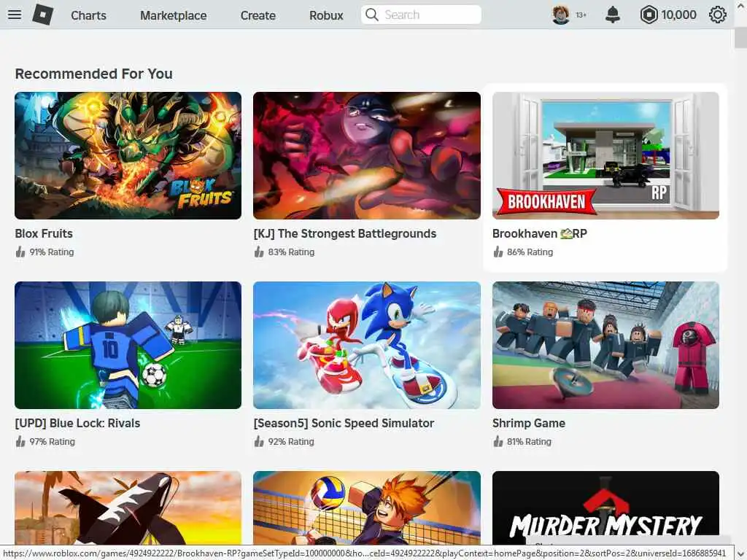Open the Create tab
747x560 pixels.
(258, 15)
